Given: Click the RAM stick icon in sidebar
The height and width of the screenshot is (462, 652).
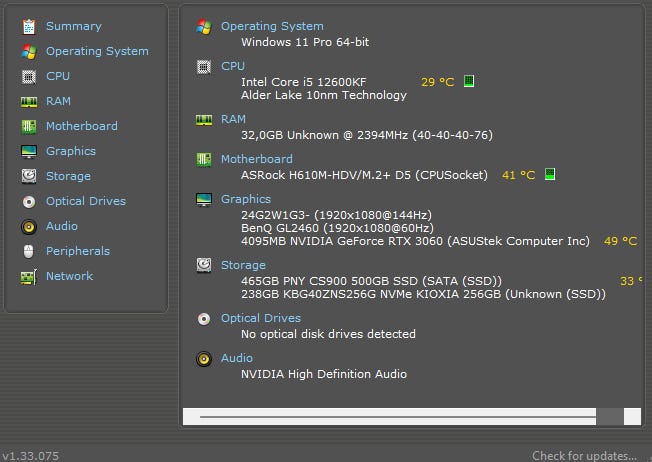Looking at the screenshot, I should 29,101.
